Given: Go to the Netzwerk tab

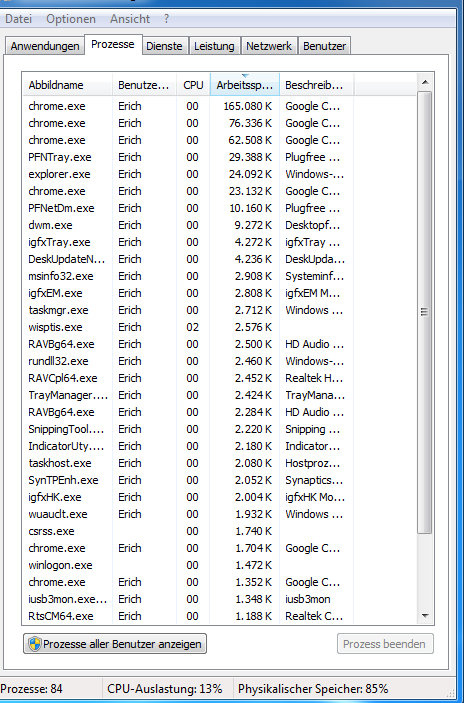Looking at the screenshot, I should (x=269, y=46).
